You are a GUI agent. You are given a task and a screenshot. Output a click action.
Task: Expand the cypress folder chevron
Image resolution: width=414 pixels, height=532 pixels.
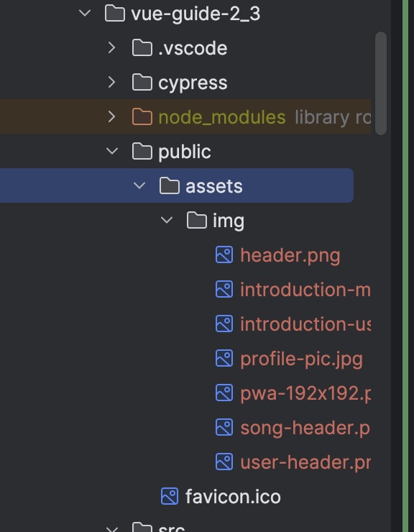point(111,82)
